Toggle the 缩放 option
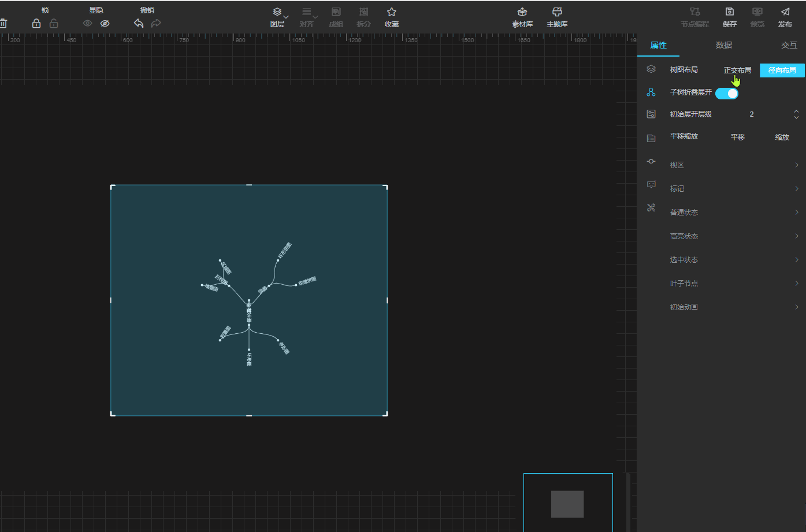 click(x=782, y=137)
